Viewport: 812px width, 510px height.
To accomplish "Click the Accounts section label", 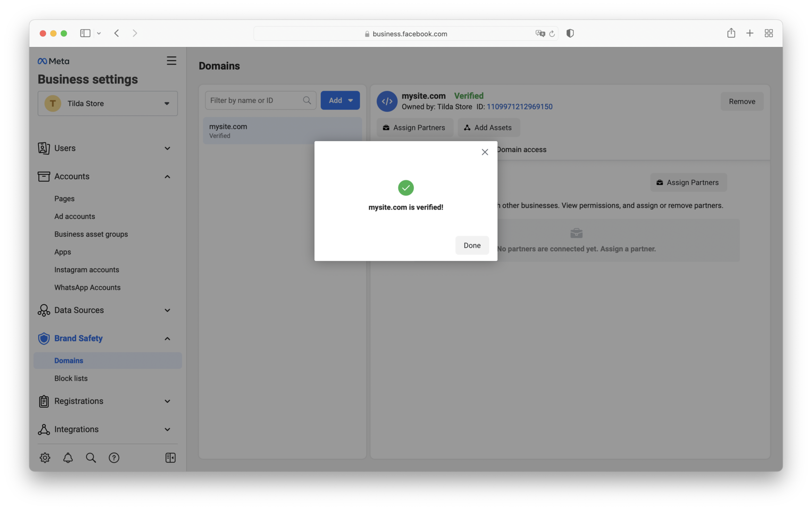I will pos(72,177).
